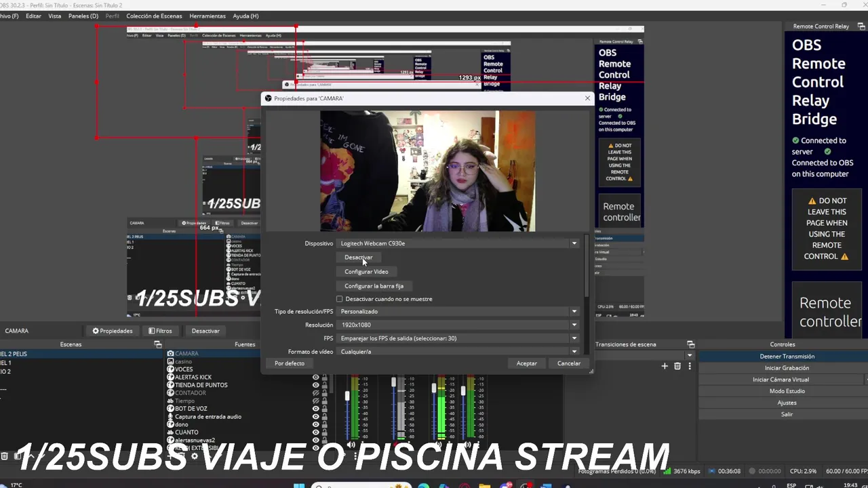The image size is (868, 488).
Task: Click the microphone icon beside Captura de entrada audio
Action: [170, 417]
